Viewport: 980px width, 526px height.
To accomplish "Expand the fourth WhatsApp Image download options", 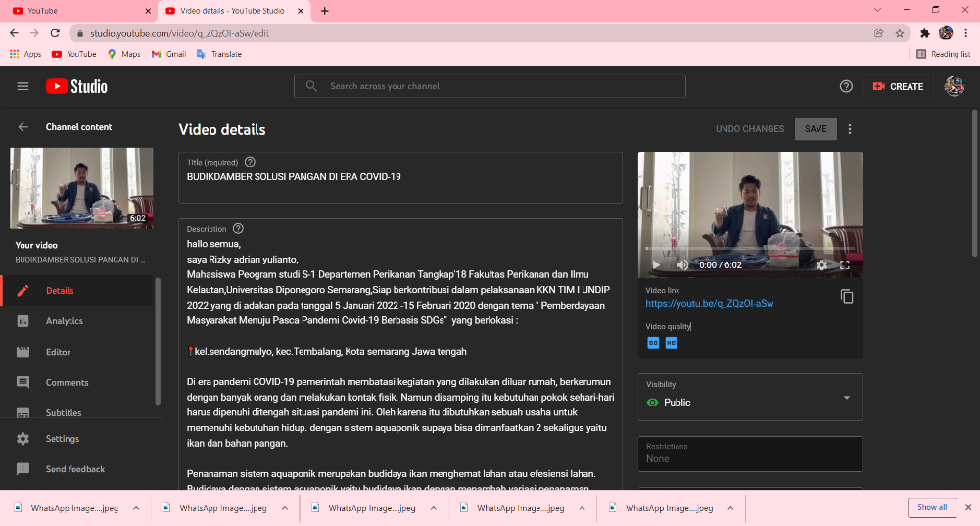I will click(583, 508).
